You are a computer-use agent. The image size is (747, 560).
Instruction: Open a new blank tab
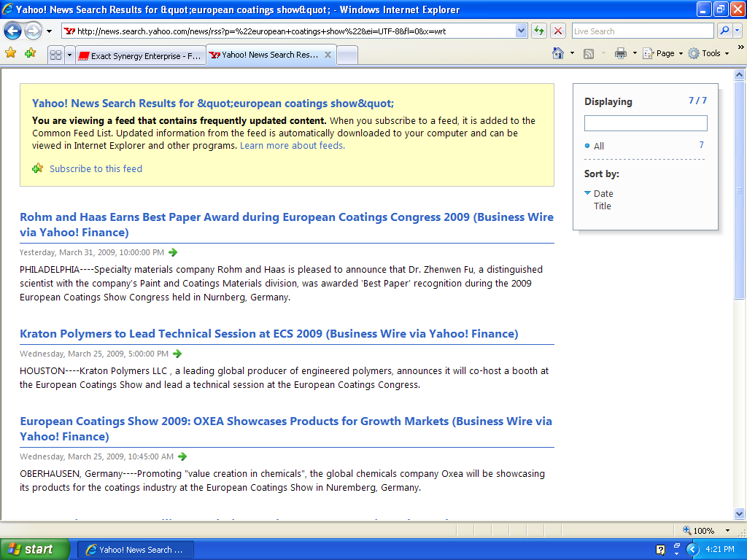[x=347, y=55]
